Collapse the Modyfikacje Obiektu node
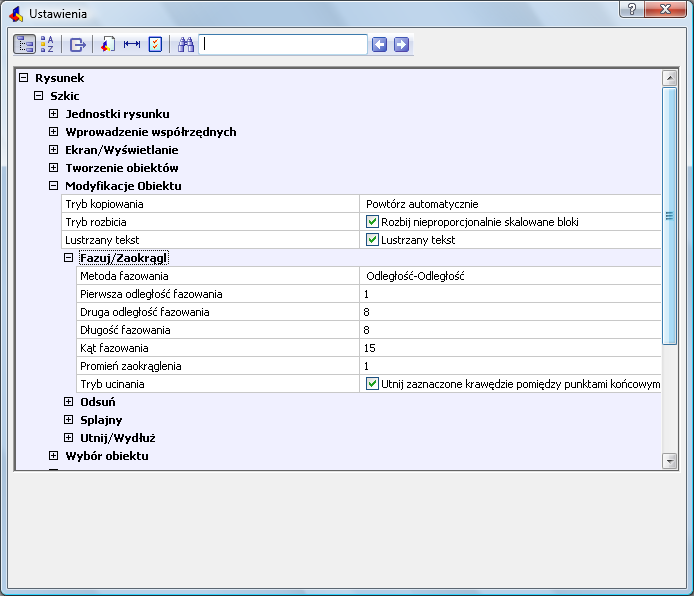694x596 pixels. (53, 186)
